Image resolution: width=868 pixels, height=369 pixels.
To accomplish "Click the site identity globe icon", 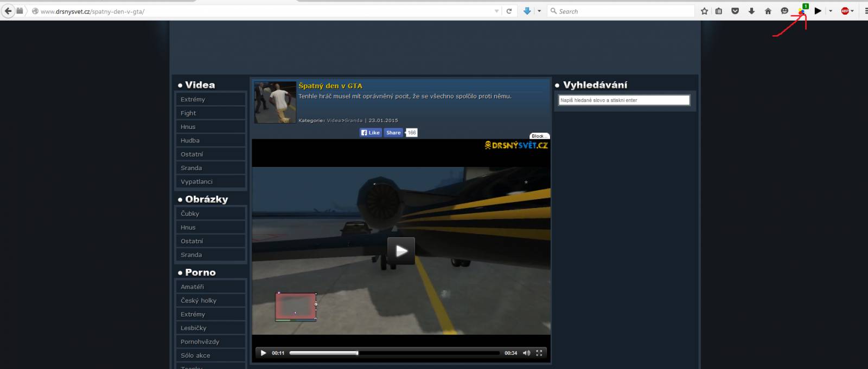I will click(x=35, y=11).
